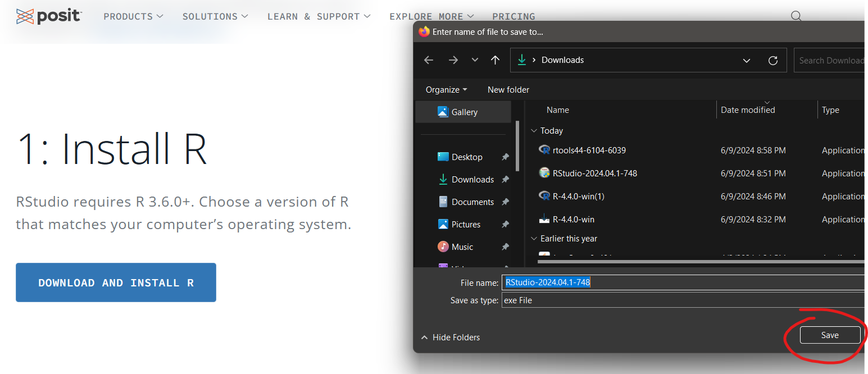The image size is (868, 374).
Task: Hide Folders using the collapse toggle
Action: 451,337
